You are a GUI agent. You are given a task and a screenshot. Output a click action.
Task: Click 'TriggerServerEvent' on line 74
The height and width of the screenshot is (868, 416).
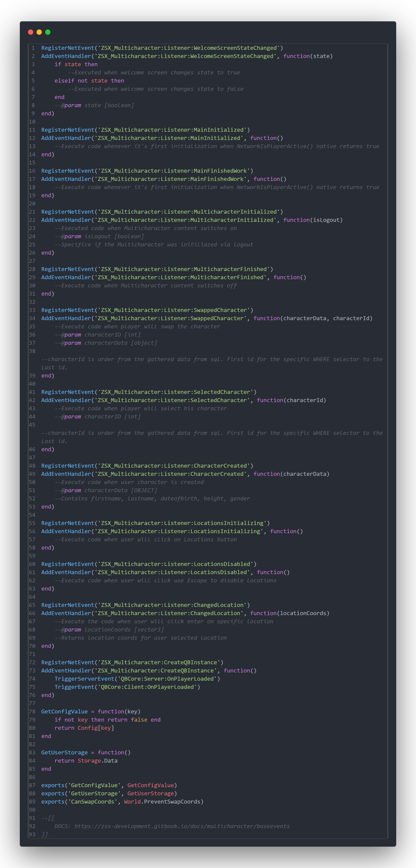point(84,678)
